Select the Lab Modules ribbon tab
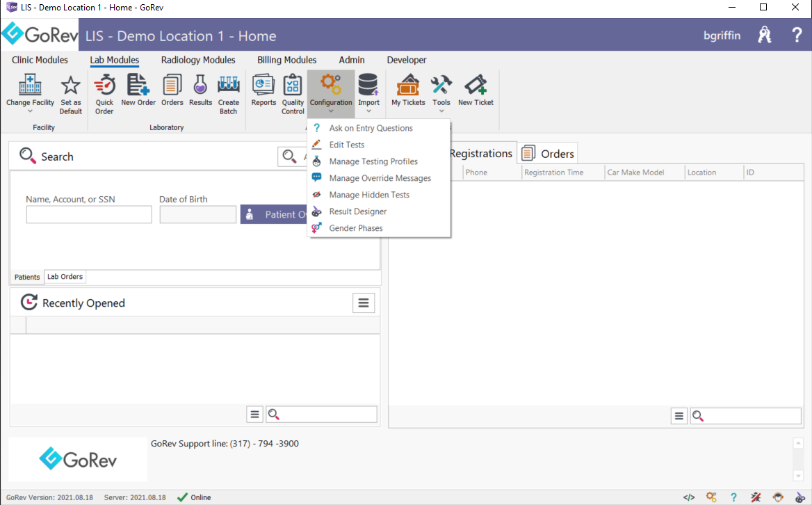The height and width of the screenshot is (505, 812). coord(115,60)
